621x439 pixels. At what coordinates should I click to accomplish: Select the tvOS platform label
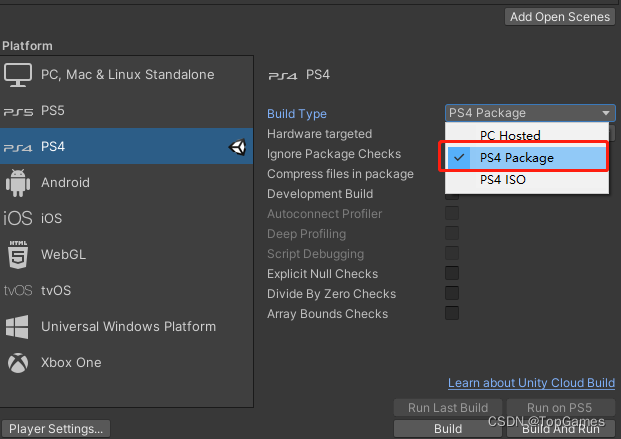[x=56, y=290]
